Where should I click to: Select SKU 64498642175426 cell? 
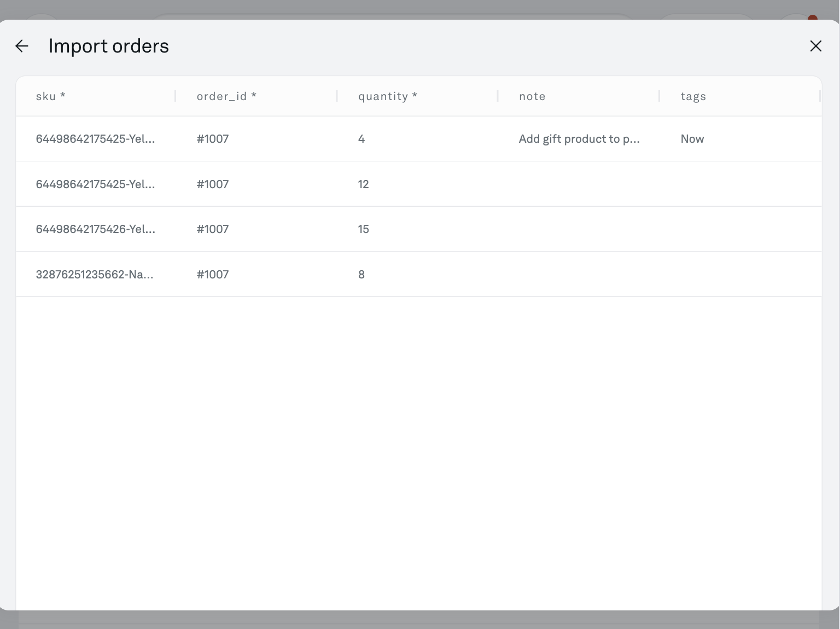95,229
